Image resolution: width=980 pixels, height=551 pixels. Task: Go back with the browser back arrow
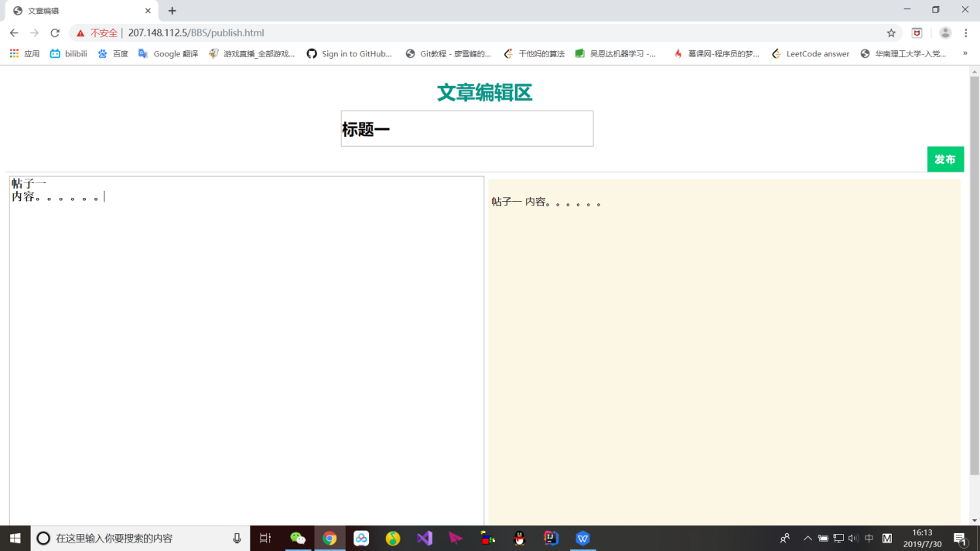14,33
